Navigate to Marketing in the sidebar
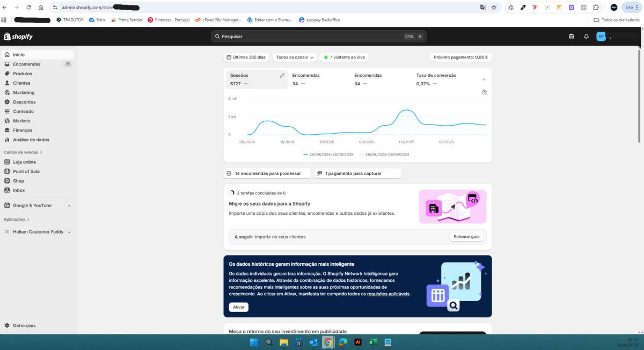Image resolution: width=644 pixels, height=350 pixels. click(x=24, y=92)
